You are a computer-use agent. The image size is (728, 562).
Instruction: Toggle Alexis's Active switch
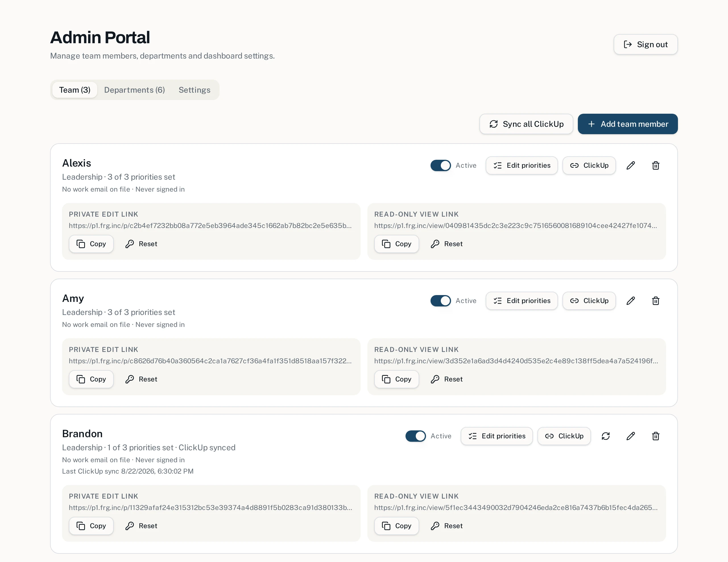[440, 165]
